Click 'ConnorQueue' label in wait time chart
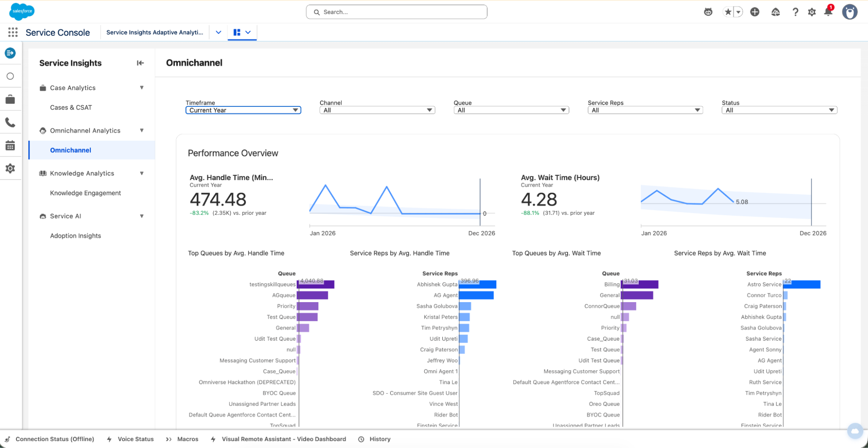This screenshot has height=448, width=868. [602, 306]
